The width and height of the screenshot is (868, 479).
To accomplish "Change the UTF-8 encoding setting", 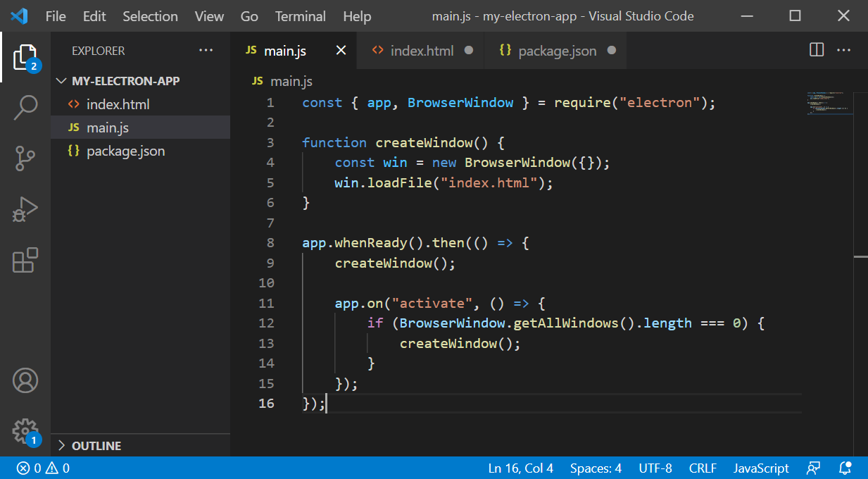I will coord(655,468).
